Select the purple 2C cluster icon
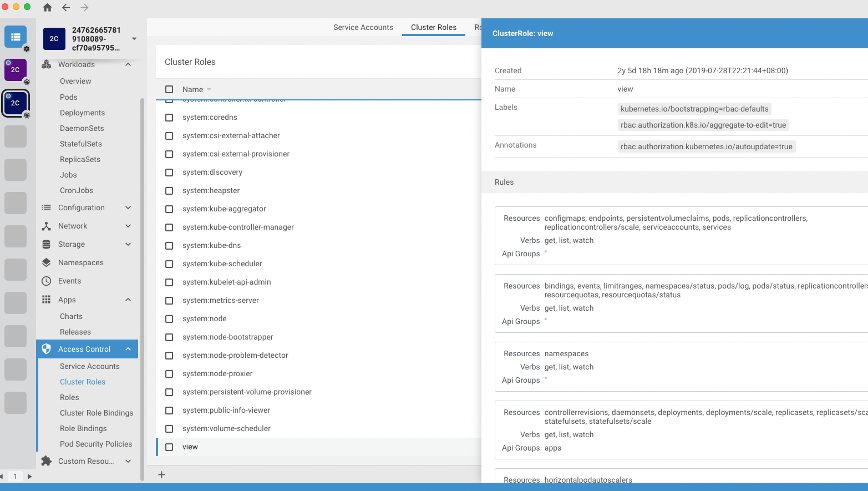 (16, 70)
